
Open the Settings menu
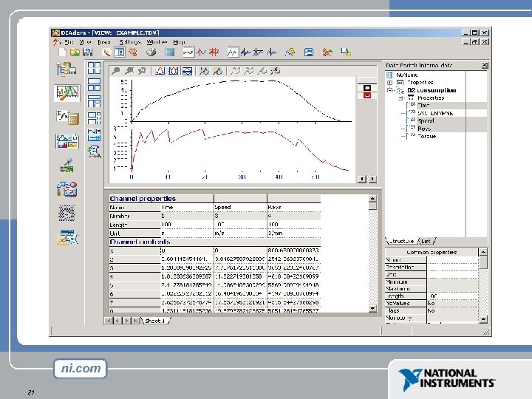coord(129,42)
